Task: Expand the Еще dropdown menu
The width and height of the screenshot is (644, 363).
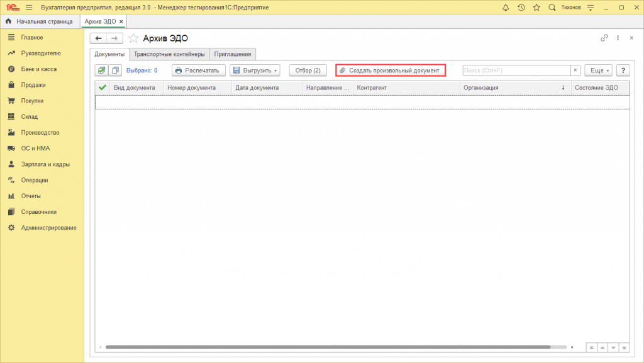Action: 599,70
